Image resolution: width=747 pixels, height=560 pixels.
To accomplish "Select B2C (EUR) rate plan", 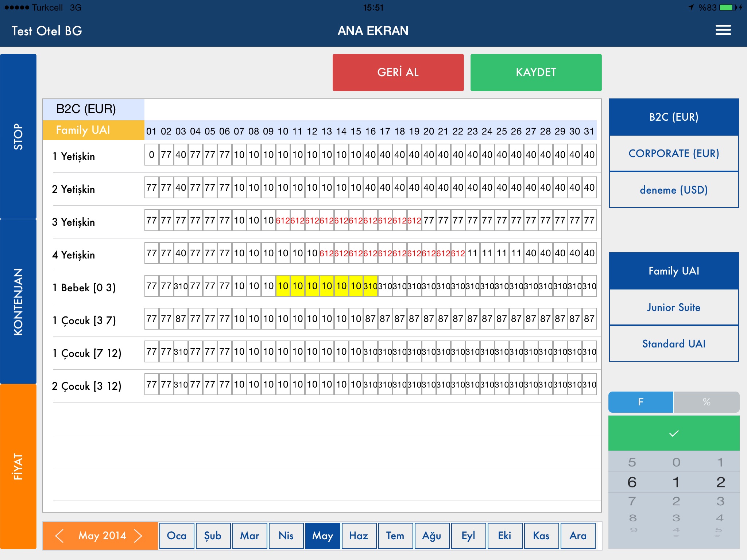I will tap(674, 117).
